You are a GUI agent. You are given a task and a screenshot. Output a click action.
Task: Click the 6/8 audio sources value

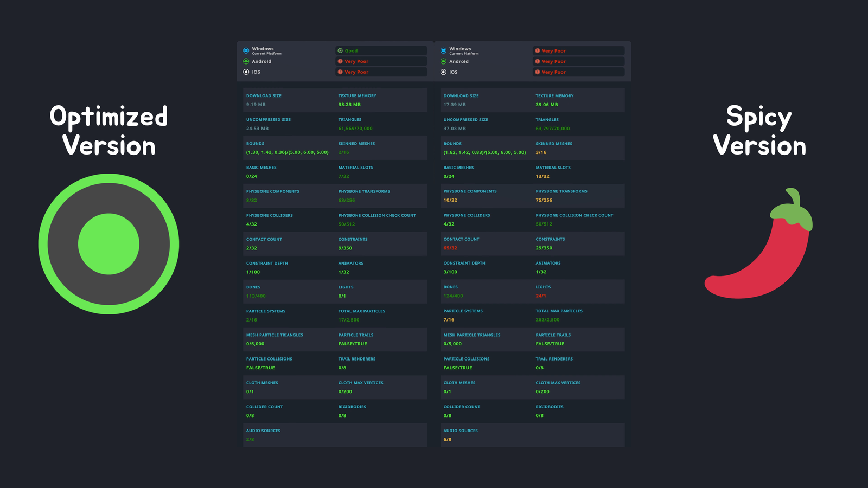click(448, 439)
